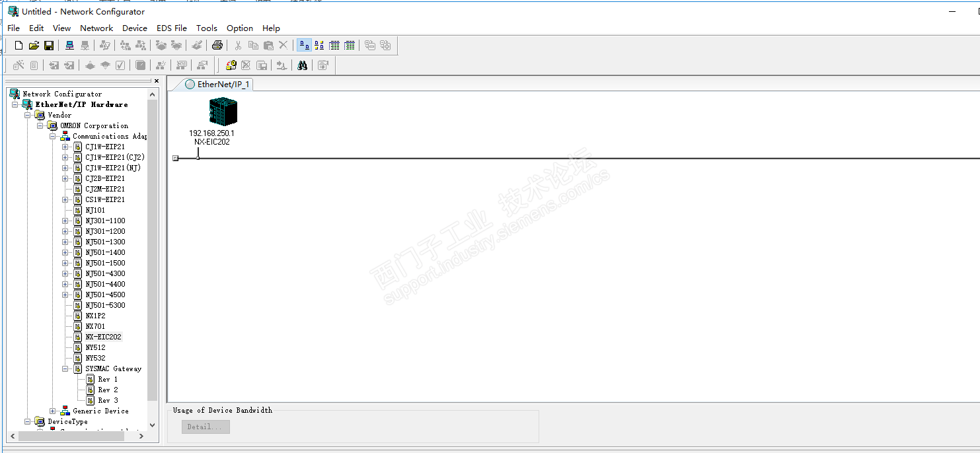Click the device icon beside NX701
This screenshot has width=980, height=453.
78,326
